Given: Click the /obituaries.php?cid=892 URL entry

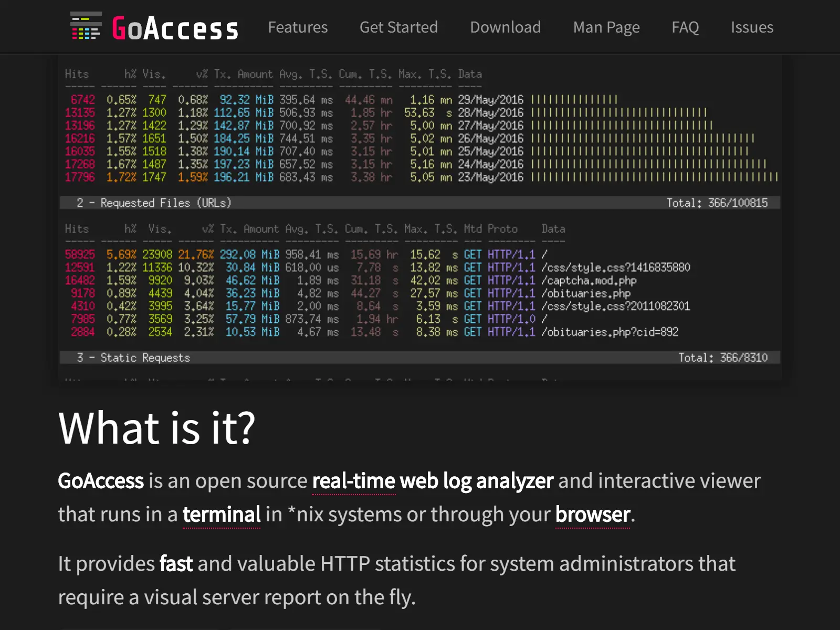Looking at the screenshot, I should pyautogui.click(x=610, y=332).
